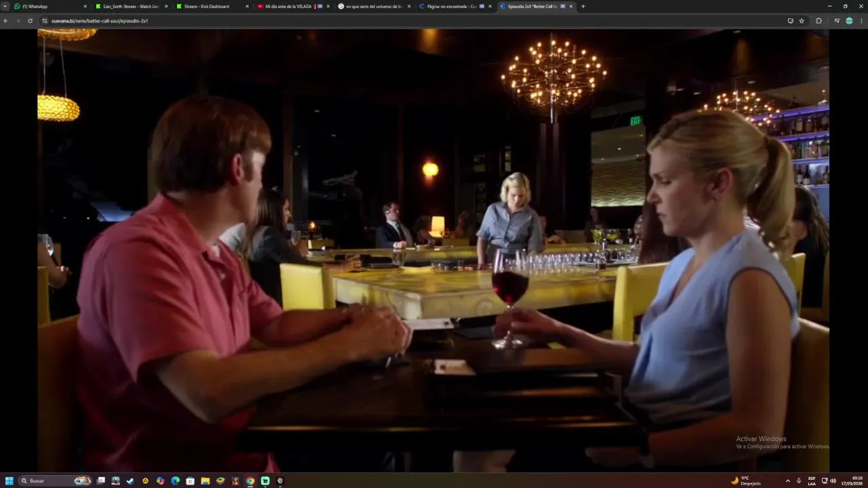Reload the cuevana page
The width and height of the screenshot is (868, 488).
(30, 21)
